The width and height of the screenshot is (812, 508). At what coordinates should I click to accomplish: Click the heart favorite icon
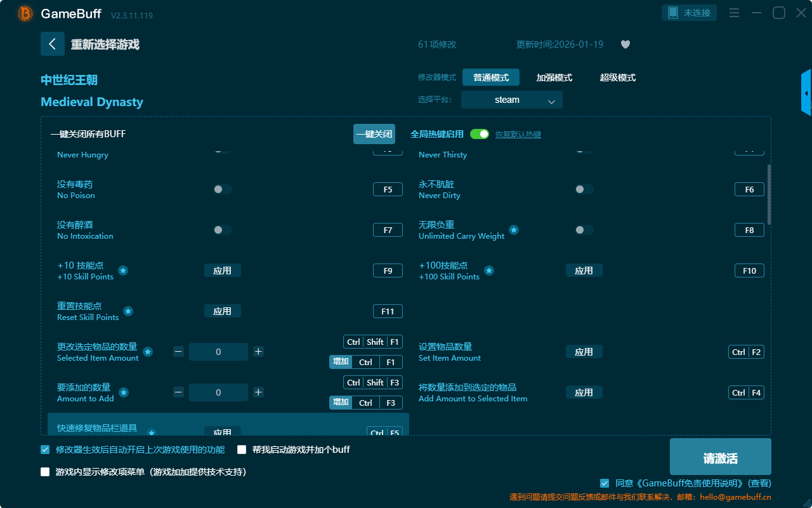[x=625, y=44]
